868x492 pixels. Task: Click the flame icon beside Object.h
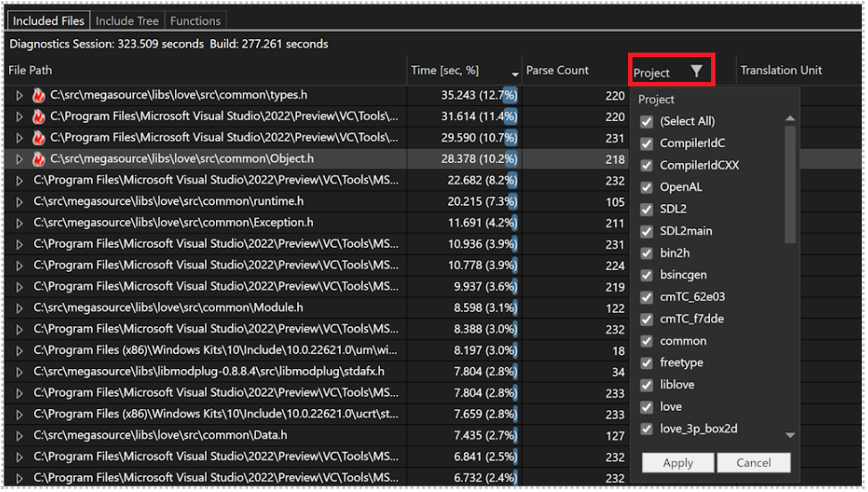38,159
